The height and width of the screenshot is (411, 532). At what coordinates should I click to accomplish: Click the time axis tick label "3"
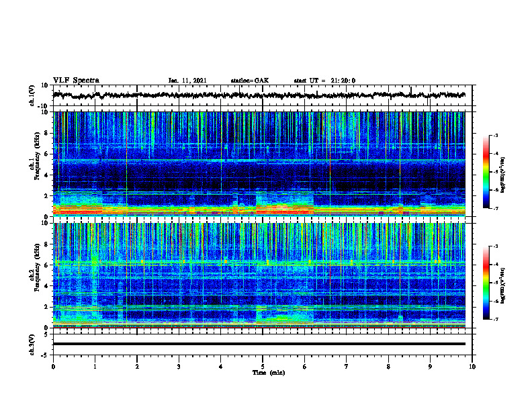[179, 367]
